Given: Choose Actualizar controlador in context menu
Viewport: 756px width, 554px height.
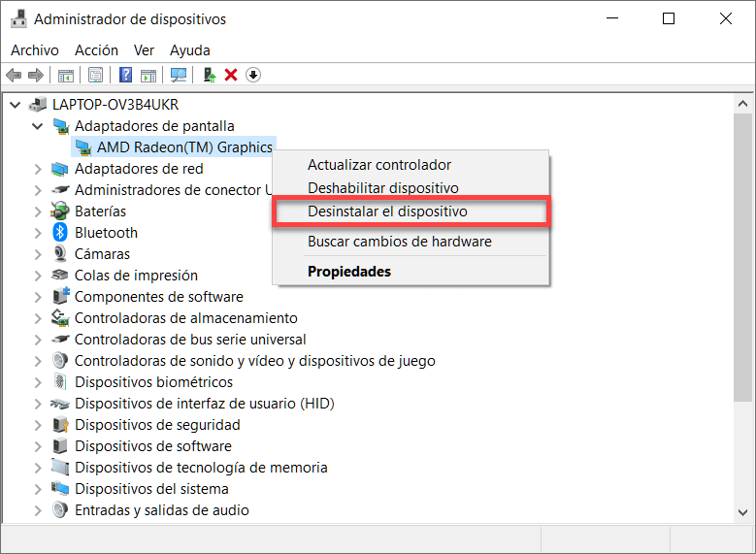Looking at the screenshot, I should [411, 165].
